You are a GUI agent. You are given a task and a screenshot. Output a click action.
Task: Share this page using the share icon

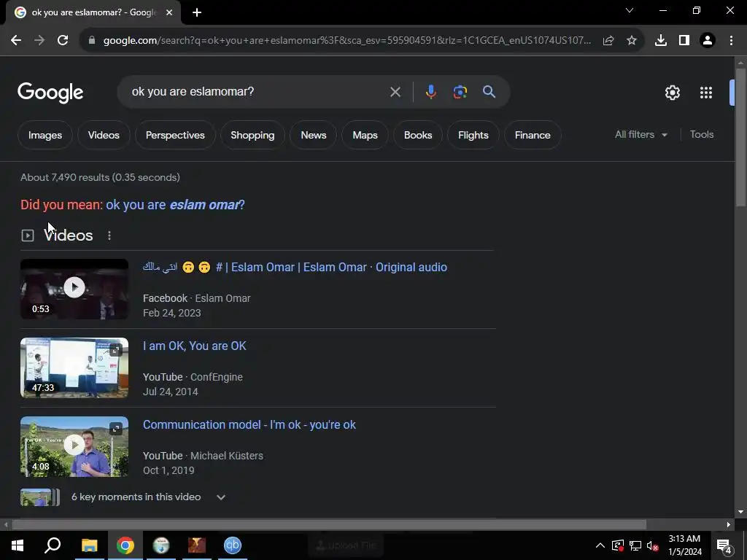(608, 41)
